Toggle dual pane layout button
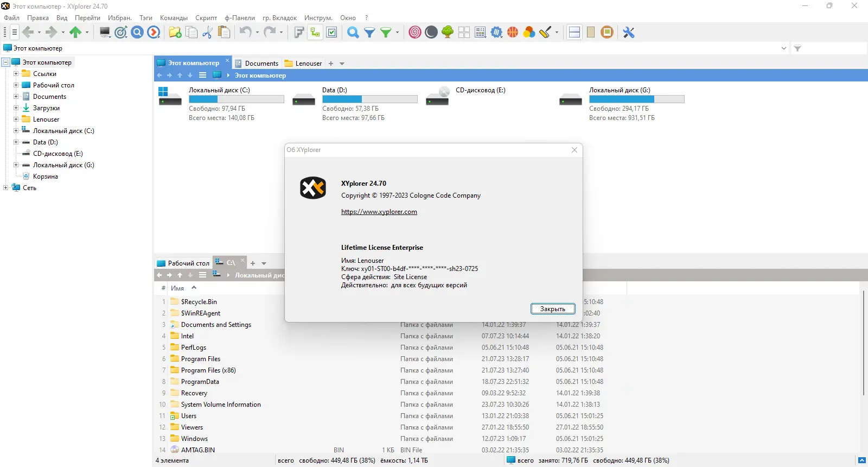 pos(575,33)
